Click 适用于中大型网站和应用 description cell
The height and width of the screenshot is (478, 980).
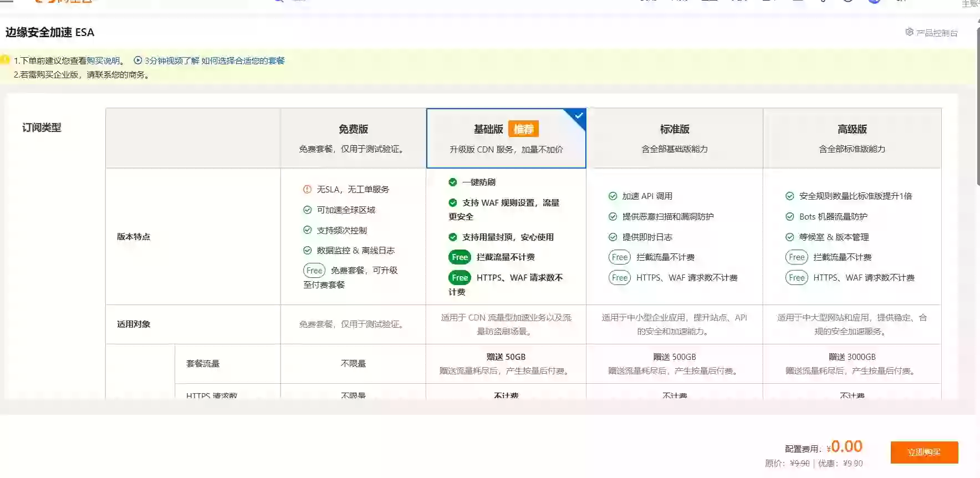852,324
